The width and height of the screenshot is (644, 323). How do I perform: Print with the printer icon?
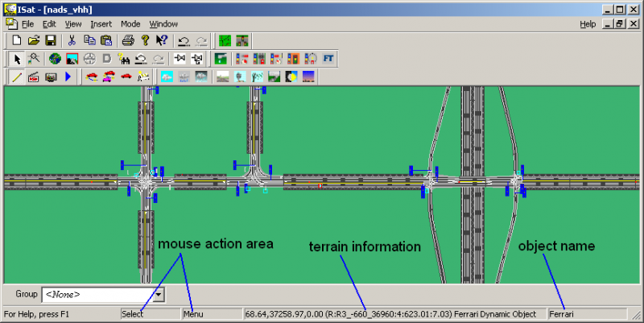tap(128, 40)
